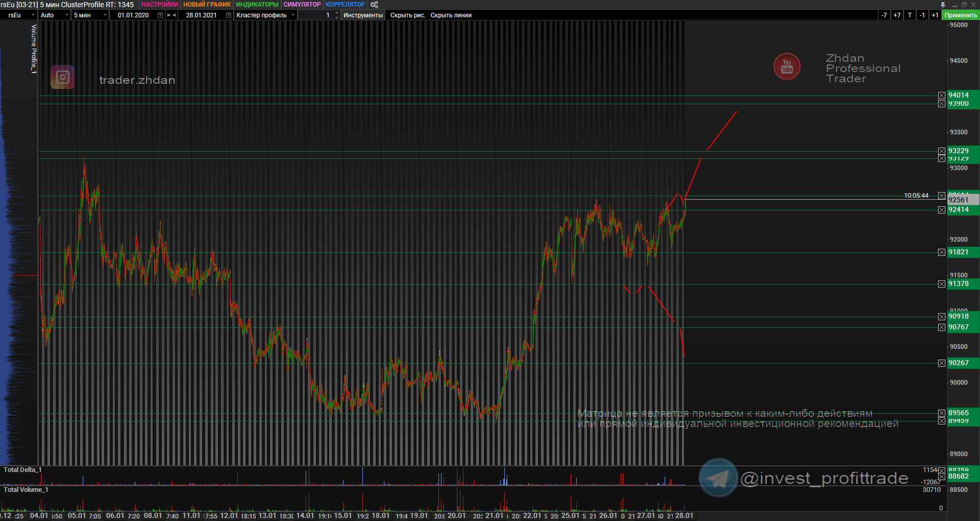
Task: Open the end date calendar picker
Action: (x=228, y=15)
